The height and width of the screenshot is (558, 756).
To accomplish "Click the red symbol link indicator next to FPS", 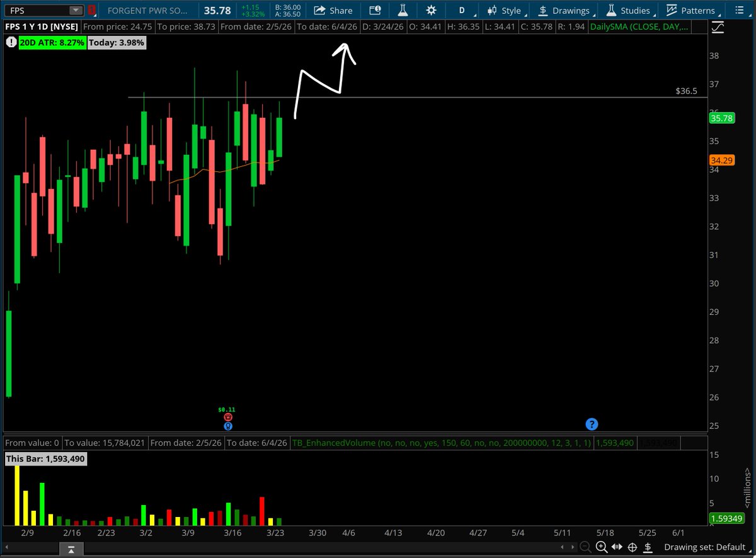I will pos(92,10).
